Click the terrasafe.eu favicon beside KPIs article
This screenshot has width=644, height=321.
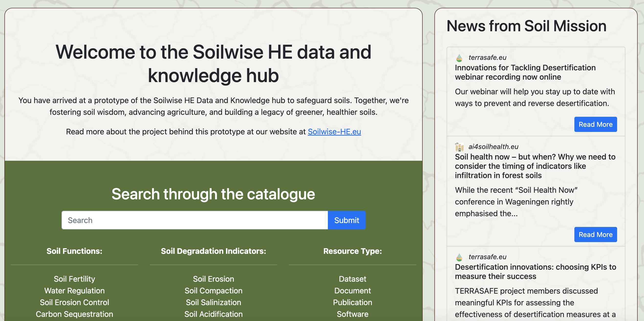click(x=459, y=257)
